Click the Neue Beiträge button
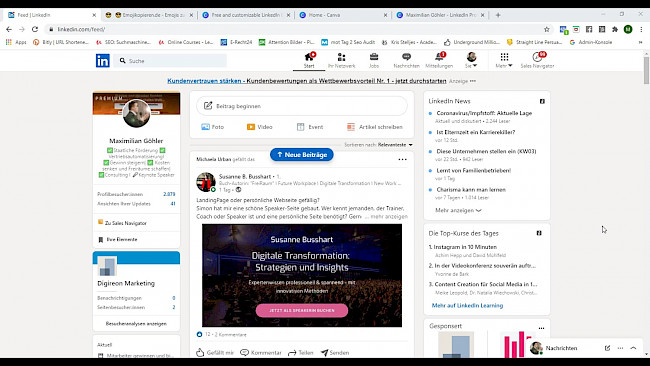 click(x=302, y=155)
